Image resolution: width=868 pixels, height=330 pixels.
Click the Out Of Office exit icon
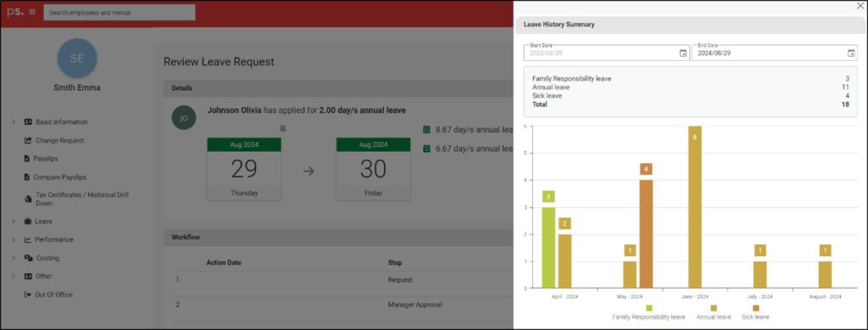pos(28,294)
